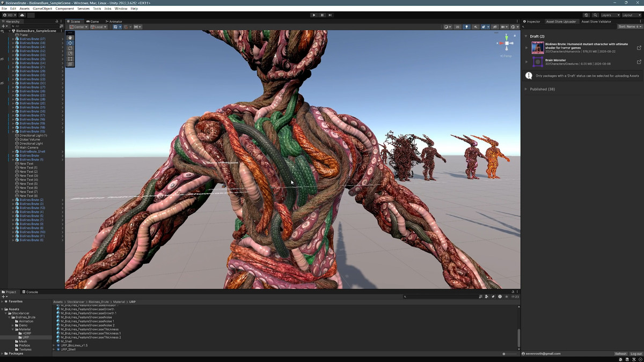Select BiolinesBrute_Shell in Hierarchy

coord(32,152)
